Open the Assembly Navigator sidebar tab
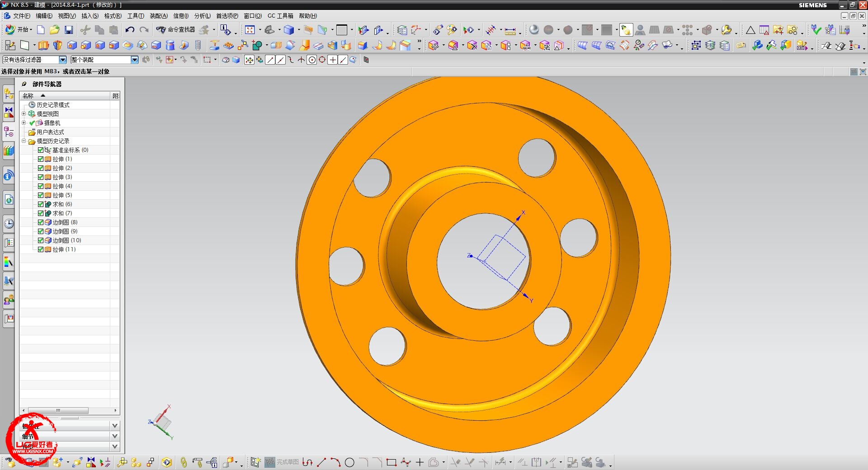868x470 pixels. tap(9, 94)
